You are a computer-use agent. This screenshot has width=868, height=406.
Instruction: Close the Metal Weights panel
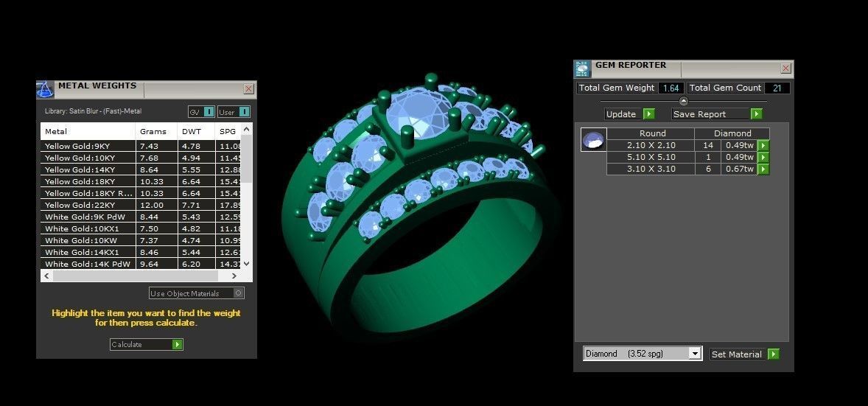pos(248,88)
